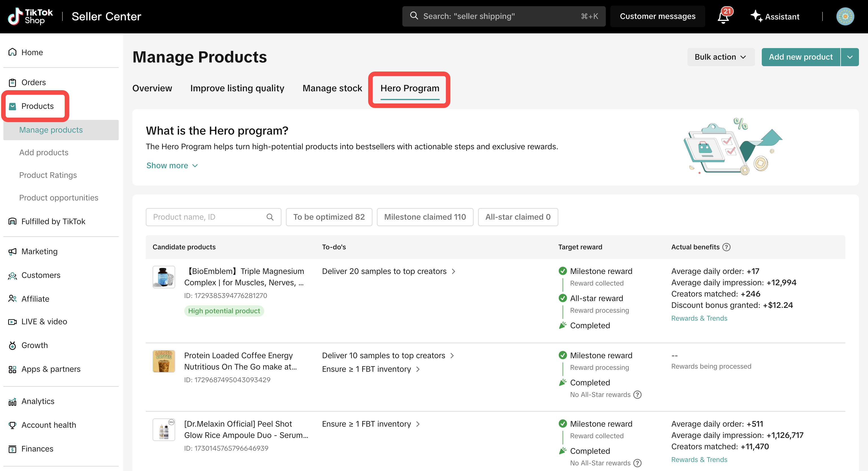
Task: Click the notification bell icon
Action: [x=723, y=17]
